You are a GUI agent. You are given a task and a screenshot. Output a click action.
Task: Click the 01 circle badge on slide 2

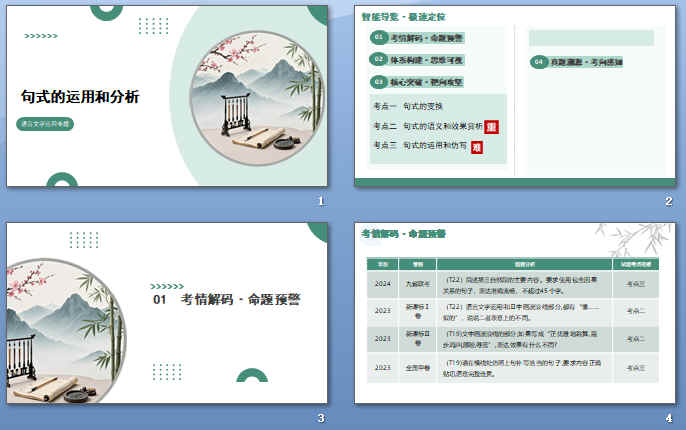click(x=378, y=37)
